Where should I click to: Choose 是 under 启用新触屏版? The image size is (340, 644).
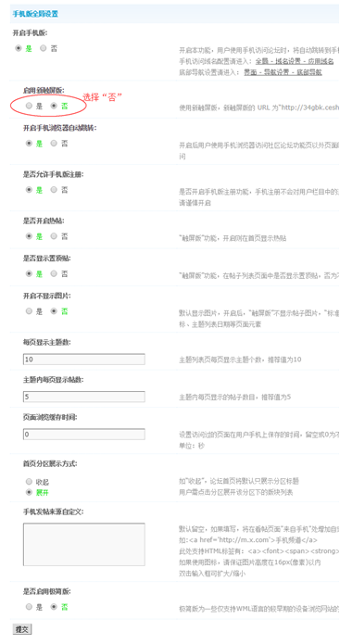point(29,106)
